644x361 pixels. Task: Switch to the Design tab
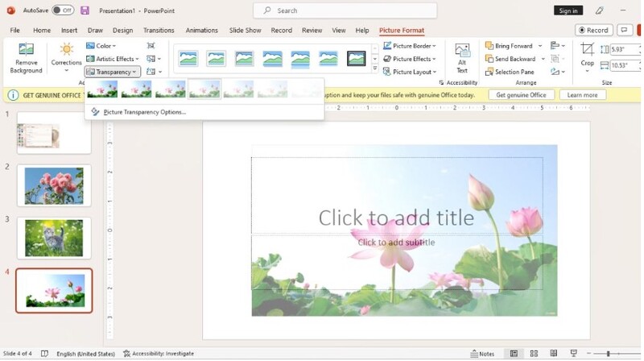[x=122, y=31]
